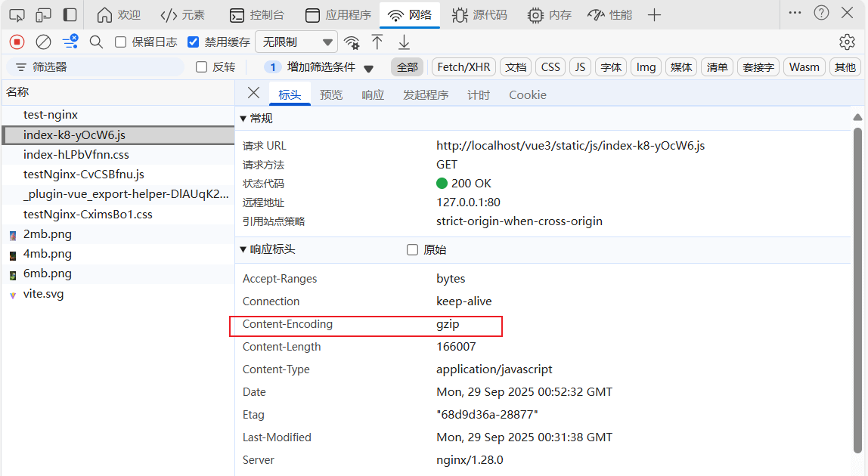The height and width of the screenshot is (476, 868).
Task: Uncheck the 禁用缓存 checkbox
Action: tap(194, 42)
